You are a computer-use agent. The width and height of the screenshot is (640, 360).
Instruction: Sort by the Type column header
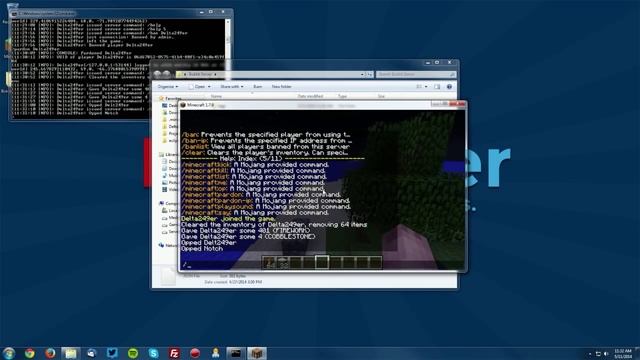tap(342, 96)
